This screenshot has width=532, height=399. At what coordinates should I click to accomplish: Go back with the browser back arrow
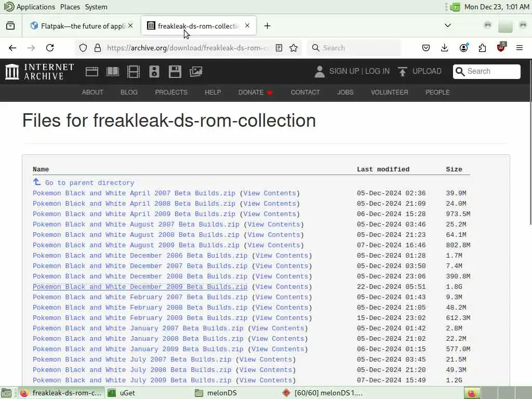point(12,48)
